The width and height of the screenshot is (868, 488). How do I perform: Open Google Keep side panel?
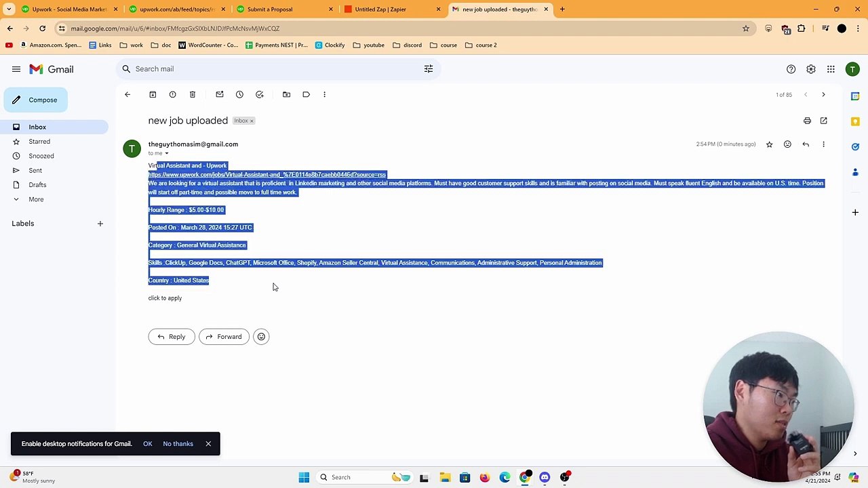855,121
